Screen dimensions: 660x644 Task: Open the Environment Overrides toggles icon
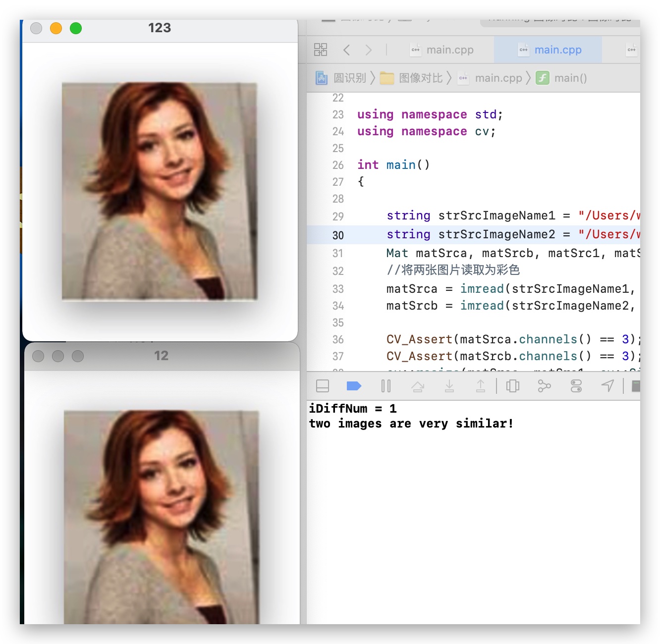(x=576, y=386)
